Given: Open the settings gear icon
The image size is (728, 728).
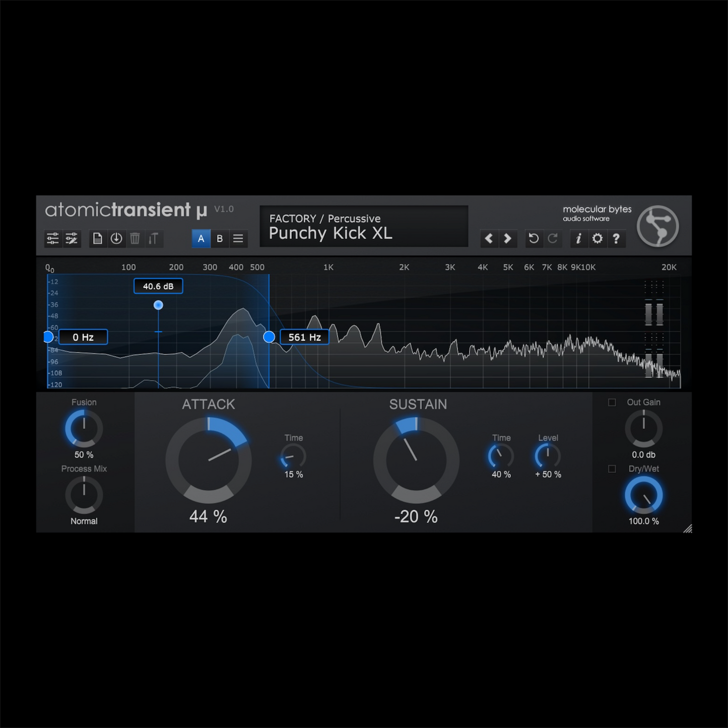Looking at the screenshot, I should [597, 238].
